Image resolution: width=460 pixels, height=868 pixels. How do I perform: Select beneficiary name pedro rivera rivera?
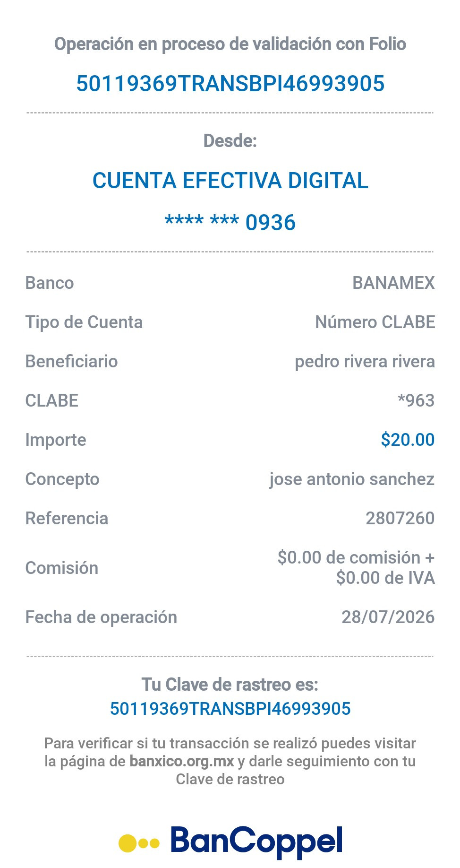coord(365,362)
